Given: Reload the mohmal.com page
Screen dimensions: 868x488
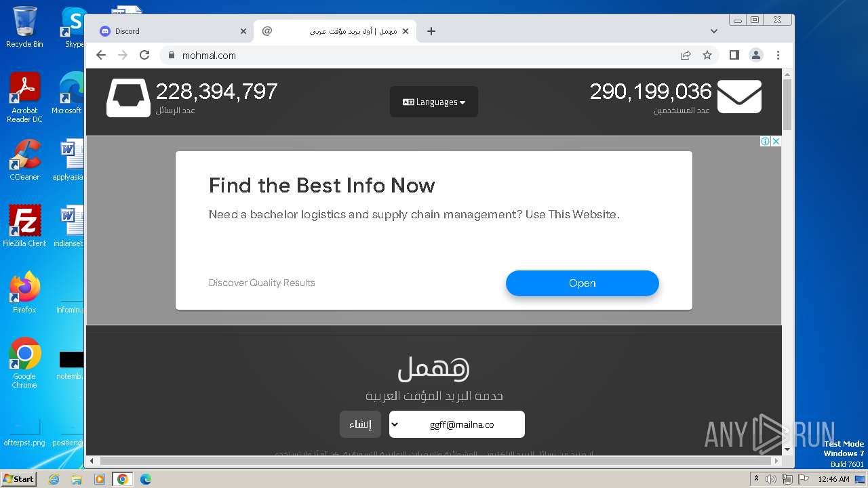Looking at the screenshot, I should coord(144,55).
